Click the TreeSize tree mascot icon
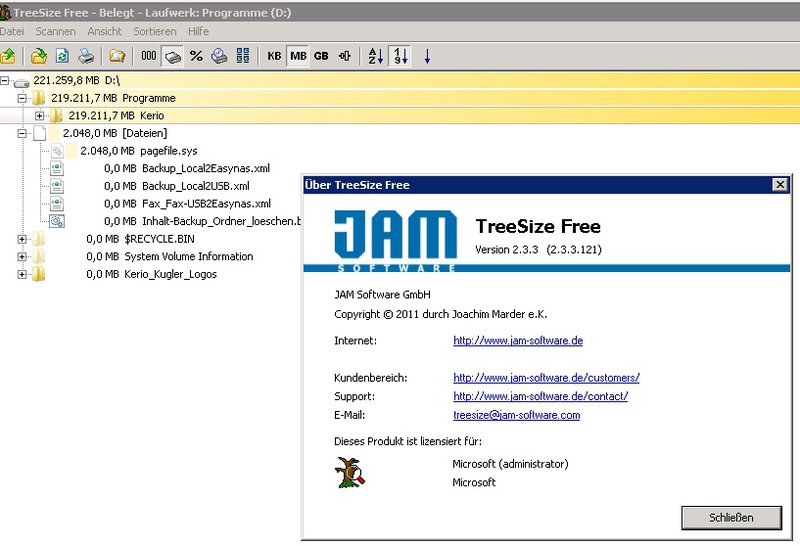 point(350,473)
